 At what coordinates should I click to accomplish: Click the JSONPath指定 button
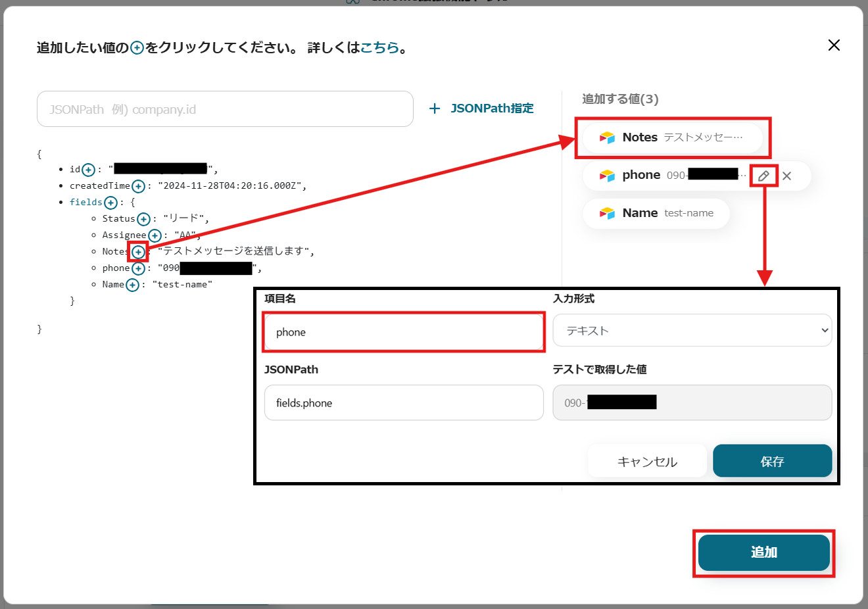[x=481, y=109]
